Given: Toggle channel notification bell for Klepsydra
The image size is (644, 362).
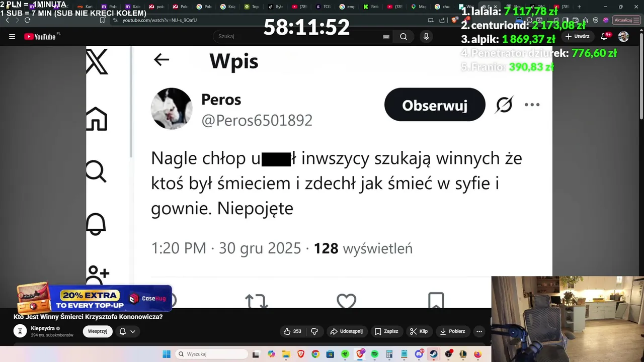Looking at the screenshot, I should (122, 331).
